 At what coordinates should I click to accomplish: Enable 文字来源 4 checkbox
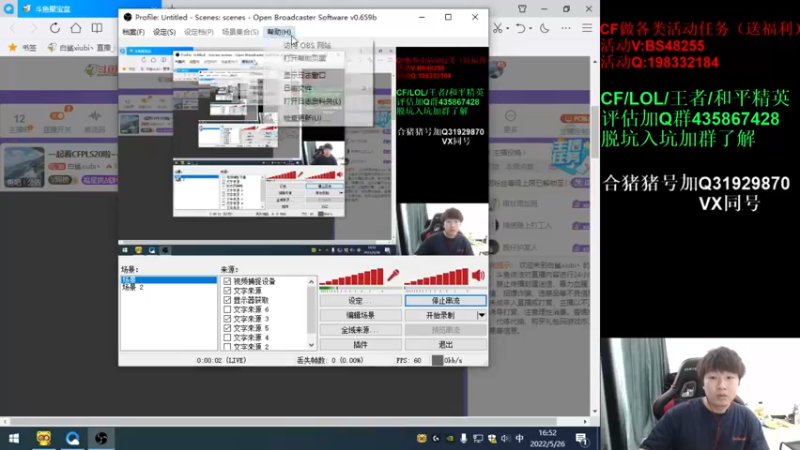[227, 337]
